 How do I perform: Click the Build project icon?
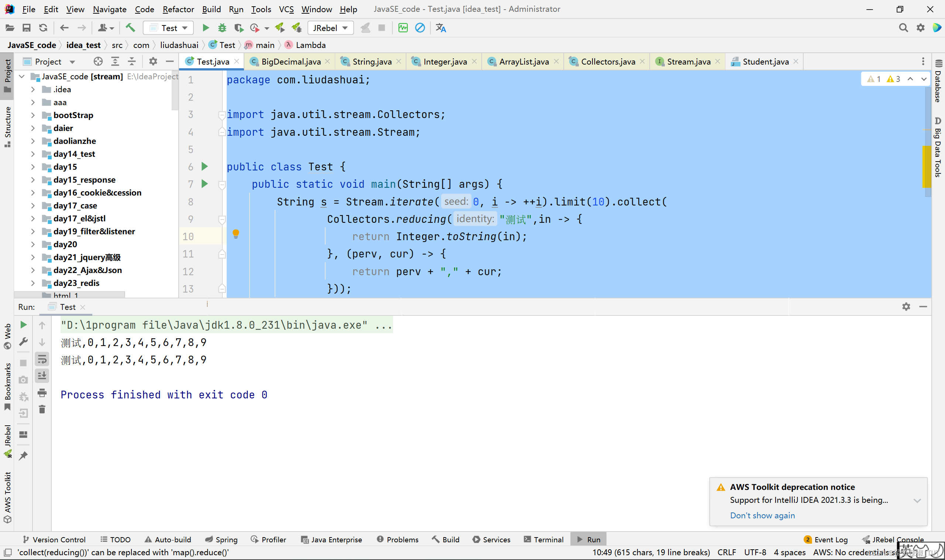click(x=131, y=28)
